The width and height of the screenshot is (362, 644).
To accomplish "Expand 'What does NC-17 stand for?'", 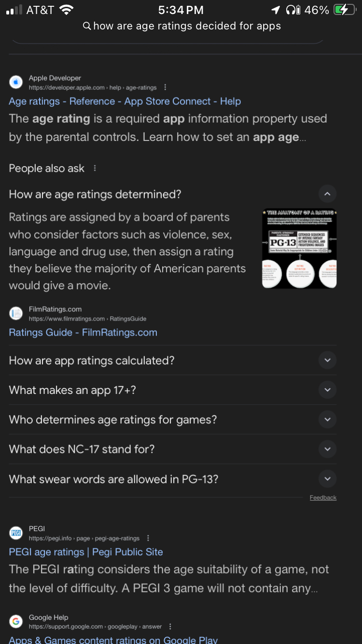I will tap(327, 449).
